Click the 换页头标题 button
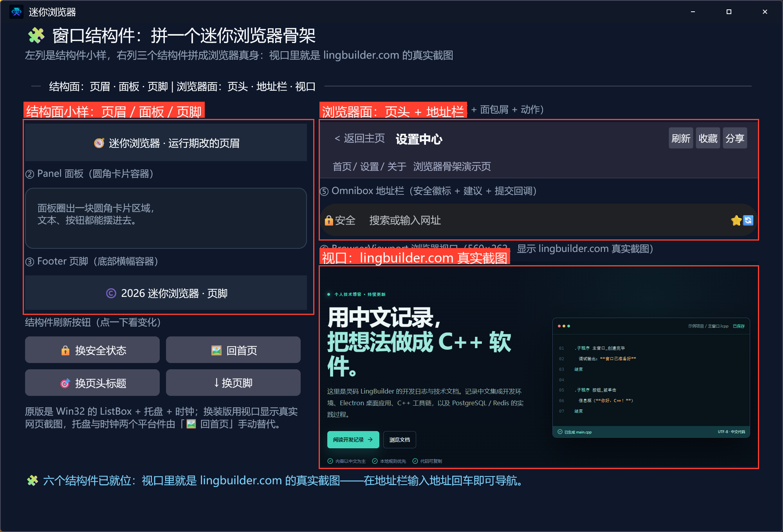Viewport: 783px width, 532px height. 92,383
